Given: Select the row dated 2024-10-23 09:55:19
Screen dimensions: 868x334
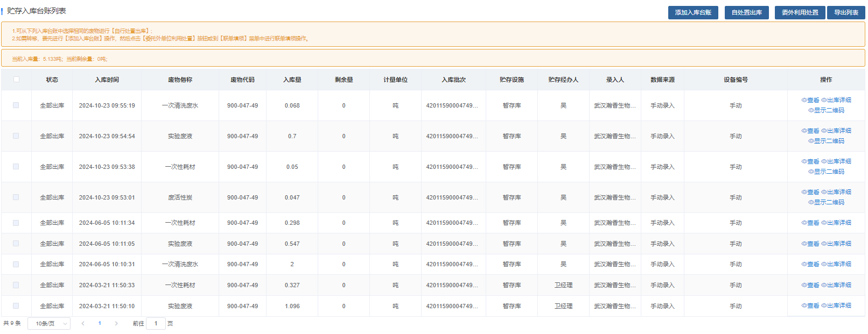Looking at the screenshot, I should [x=16, y=105].
